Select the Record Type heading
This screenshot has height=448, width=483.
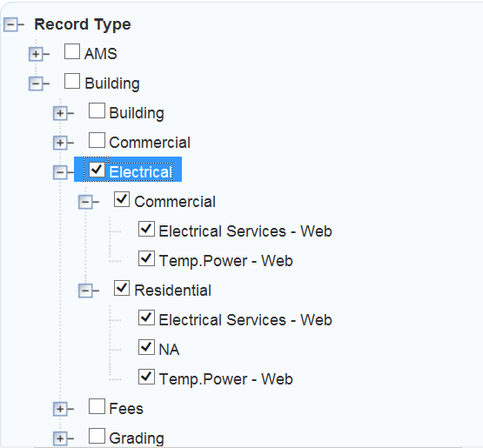[x=83, y=24]
